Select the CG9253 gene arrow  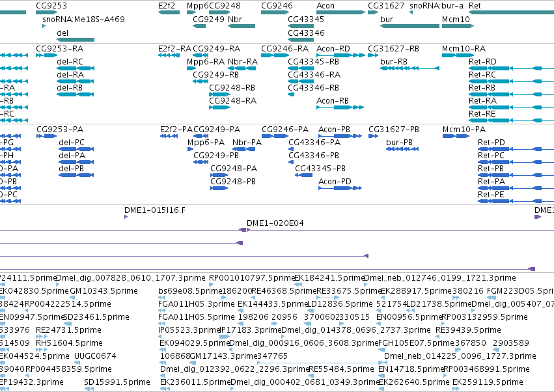point(47,12)
